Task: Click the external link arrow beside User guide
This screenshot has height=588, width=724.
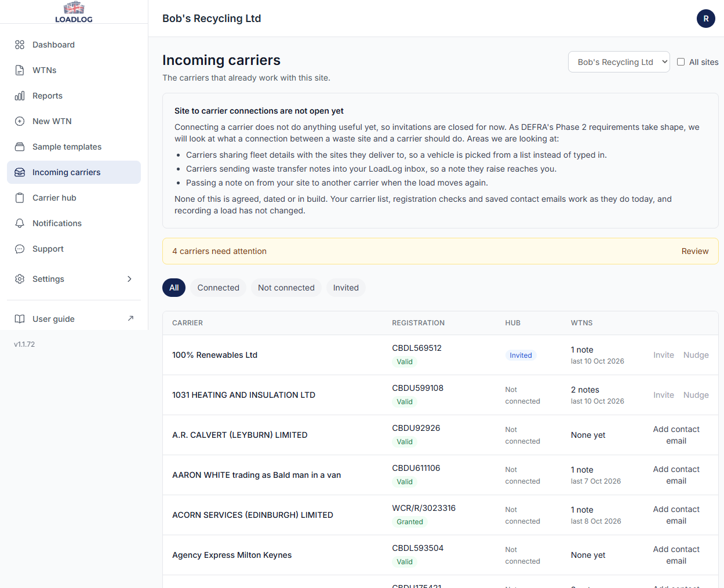Action: [x=130, y=318]
